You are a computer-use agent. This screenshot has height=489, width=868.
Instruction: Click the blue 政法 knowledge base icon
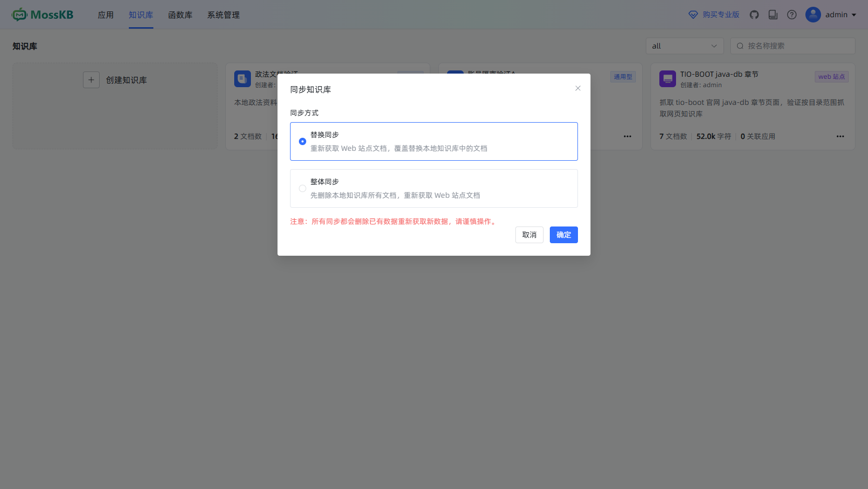click(x=243, y=79)
